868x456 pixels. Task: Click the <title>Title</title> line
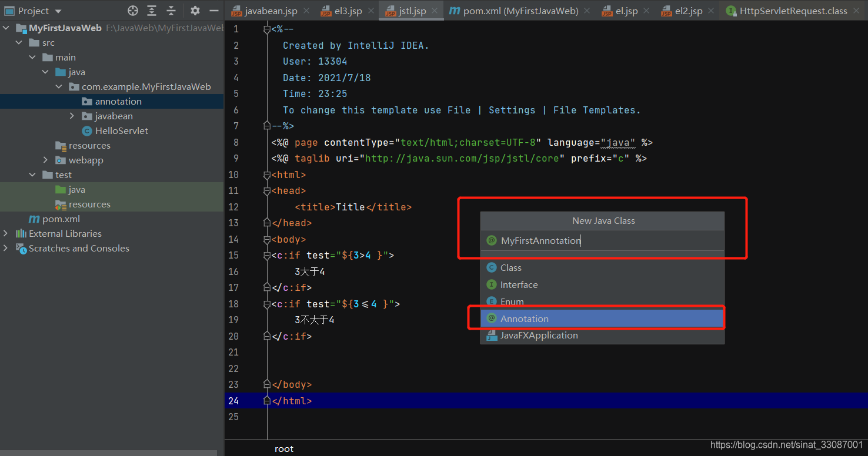click(353, 207)
